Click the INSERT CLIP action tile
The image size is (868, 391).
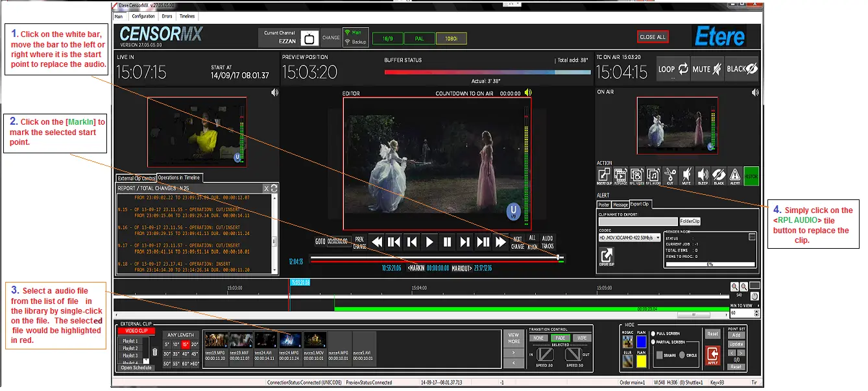click(x=605, y=175)
